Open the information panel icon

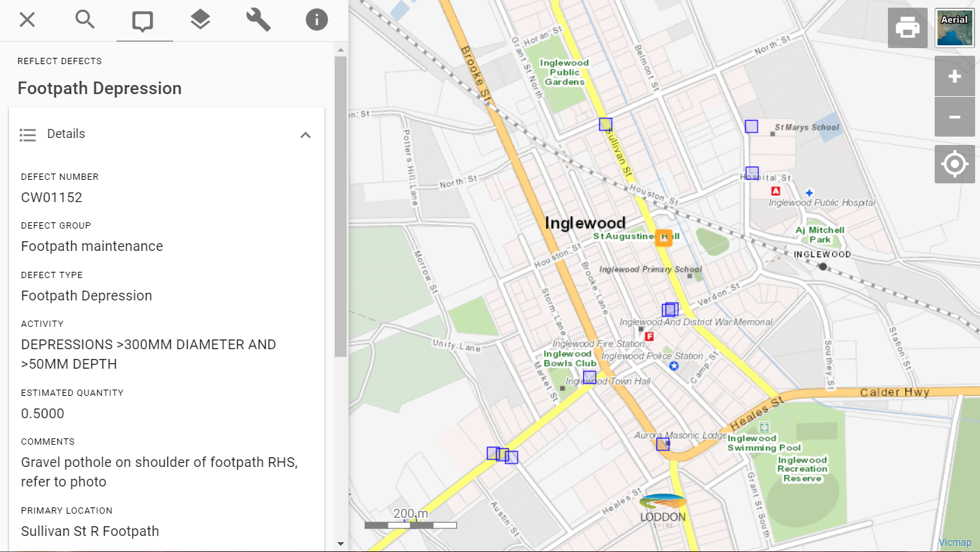tap(317, 20)
